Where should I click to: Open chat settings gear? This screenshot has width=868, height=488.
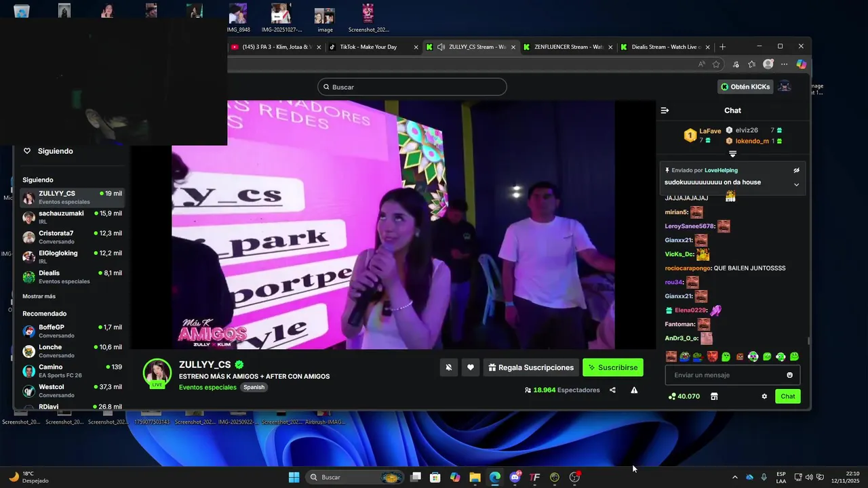tap(764, 396)
